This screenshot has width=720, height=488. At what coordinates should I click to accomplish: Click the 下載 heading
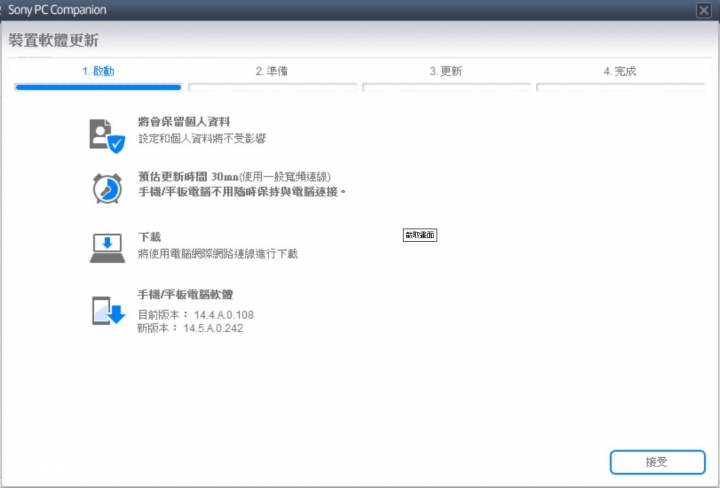pyautogui.click(x=150, y=237)
